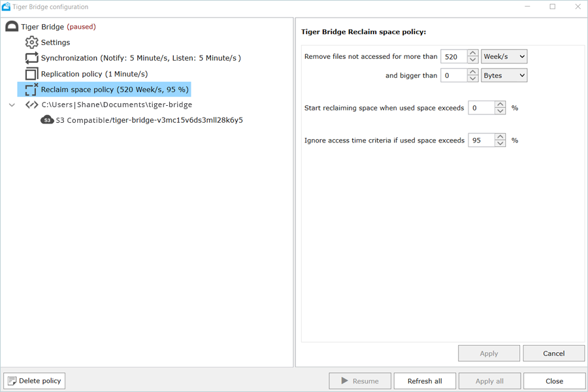Click the source folder code-brackets icon

coord(31,105)
